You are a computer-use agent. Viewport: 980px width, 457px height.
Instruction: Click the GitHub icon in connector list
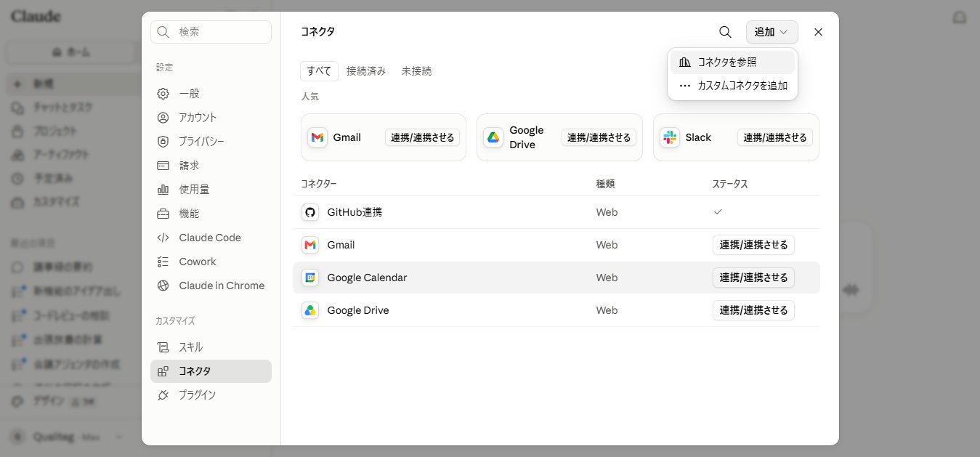point(310,212)
